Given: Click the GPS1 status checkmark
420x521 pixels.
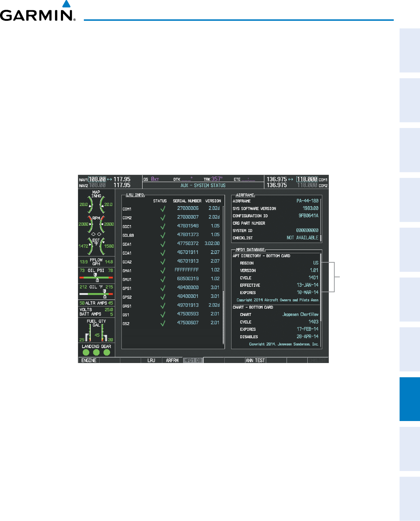Looking at the screenshot, I should tap(163, 288).
